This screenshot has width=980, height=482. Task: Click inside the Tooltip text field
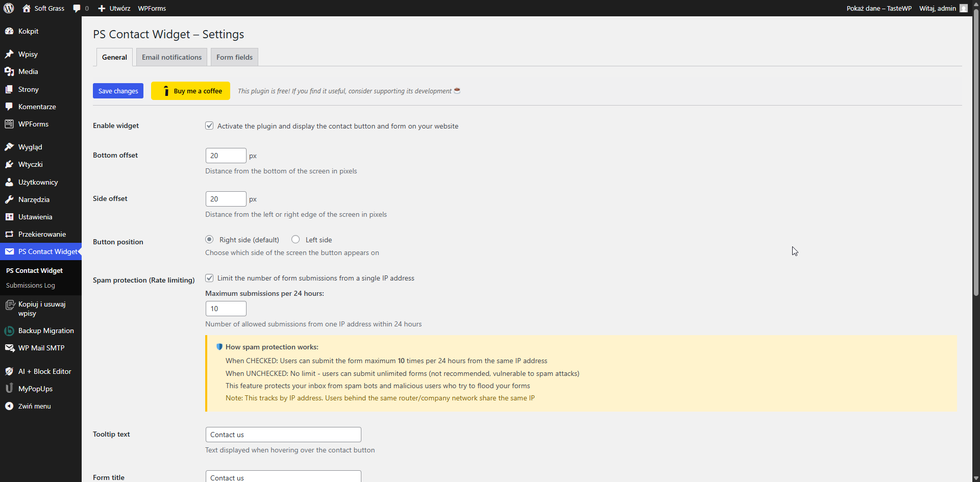(x=283, y=435)
